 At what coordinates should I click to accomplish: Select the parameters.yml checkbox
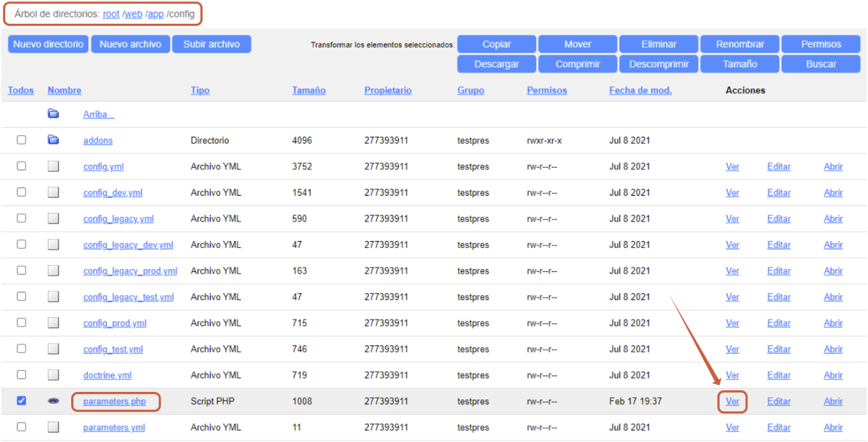click(x=22, y=427)
